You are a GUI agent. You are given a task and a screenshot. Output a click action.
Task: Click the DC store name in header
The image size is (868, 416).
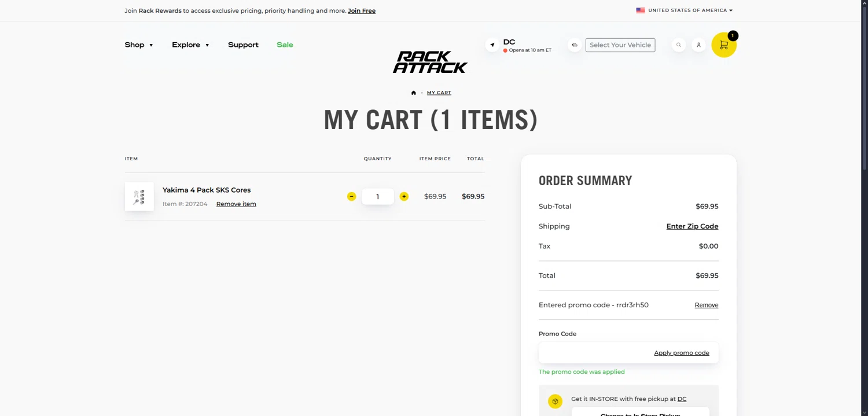pyautogui.click(x=509, y=42)
